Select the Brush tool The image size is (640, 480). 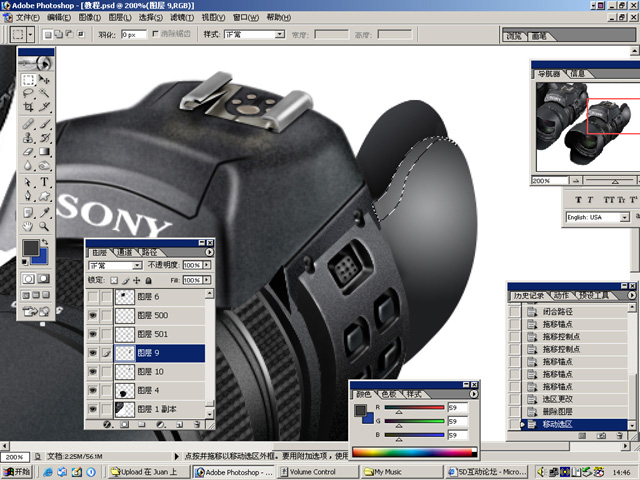click(x=44, y=124)
